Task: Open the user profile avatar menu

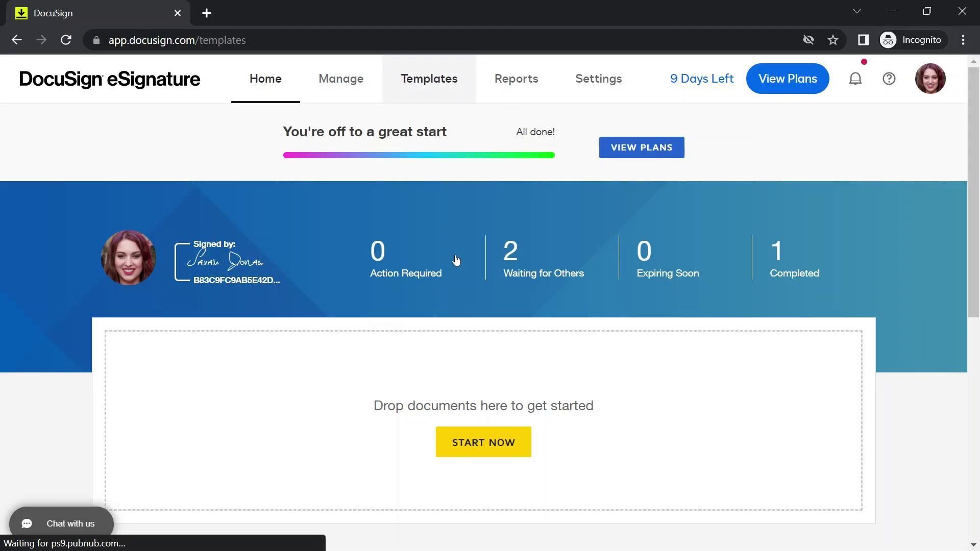Action: [x=930, y=79]
